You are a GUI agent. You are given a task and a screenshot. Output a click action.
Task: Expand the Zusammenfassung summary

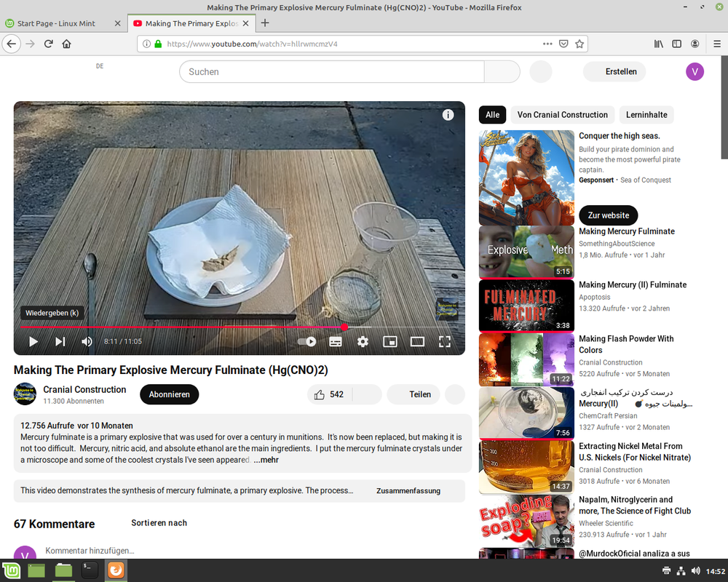pos(408,490)
